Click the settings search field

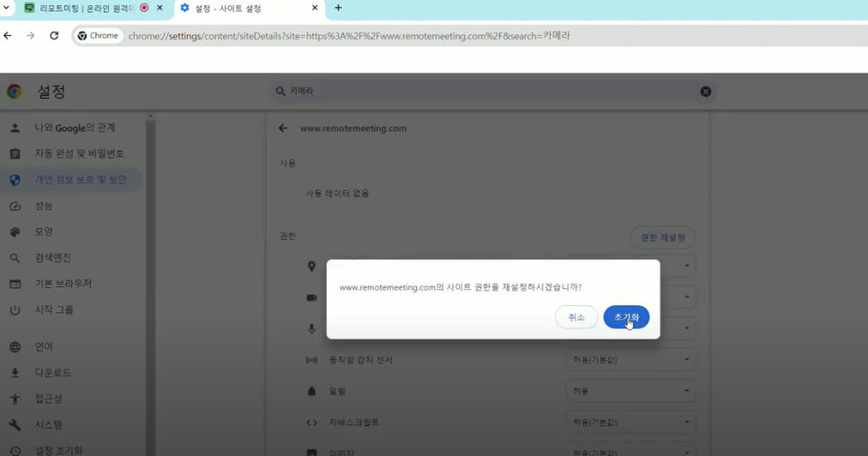click(492, 92)
